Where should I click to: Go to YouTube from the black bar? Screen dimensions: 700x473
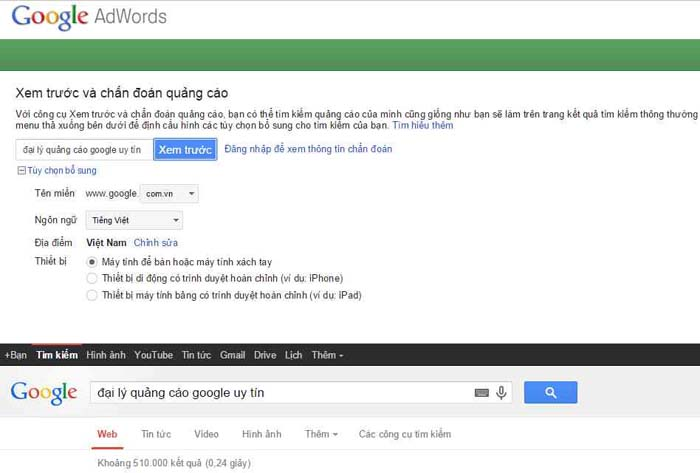(x=154, y=355)
